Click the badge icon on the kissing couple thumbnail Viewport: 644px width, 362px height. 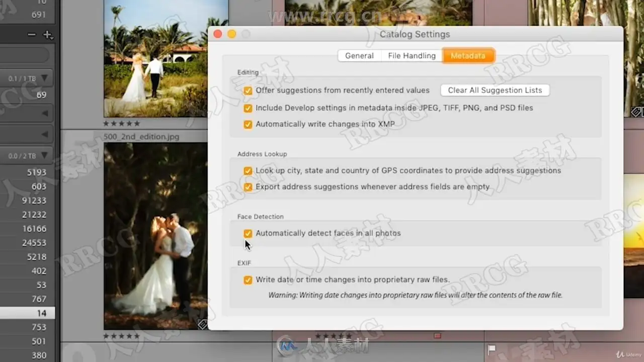click(x=202, y=325)
